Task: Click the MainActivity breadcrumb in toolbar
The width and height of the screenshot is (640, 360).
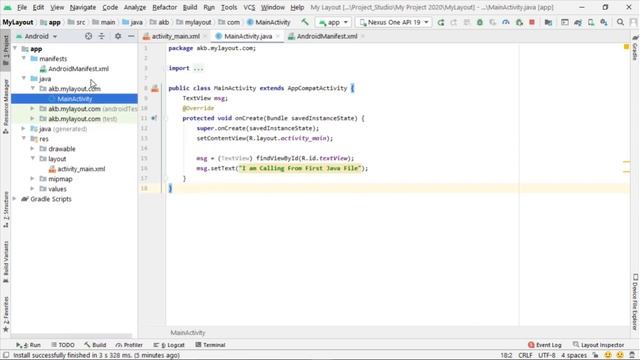Action: tap(269, 22)
